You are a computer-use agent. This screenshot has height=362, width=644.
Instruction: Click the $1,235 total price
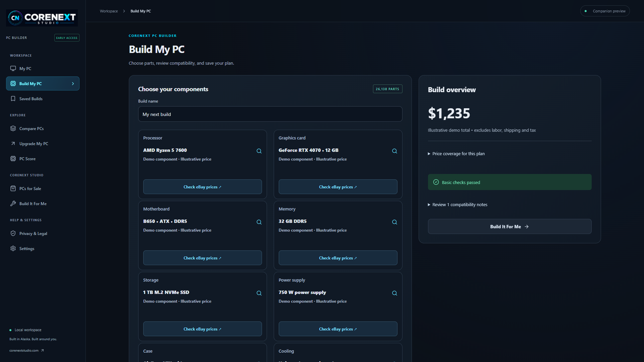(x=449, y=113)
